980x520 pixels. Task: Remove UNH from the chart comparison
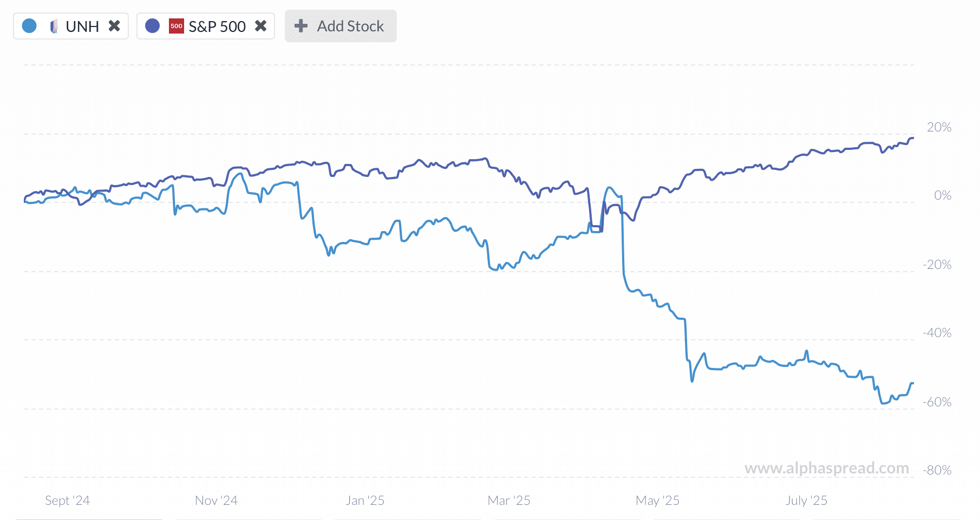pos(114,25)
